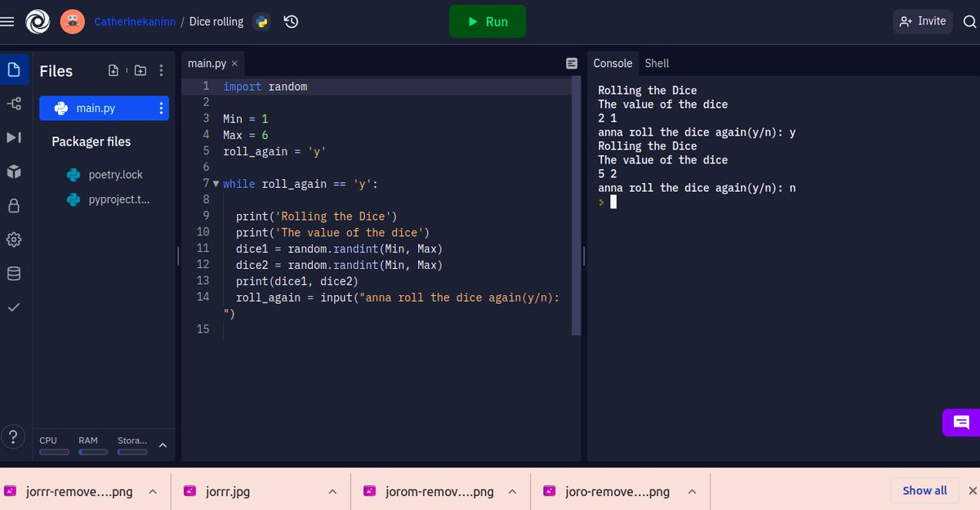Open options for joro-remove png download
The width and height of the screenshot is (980, 510).
click(692, 492)
